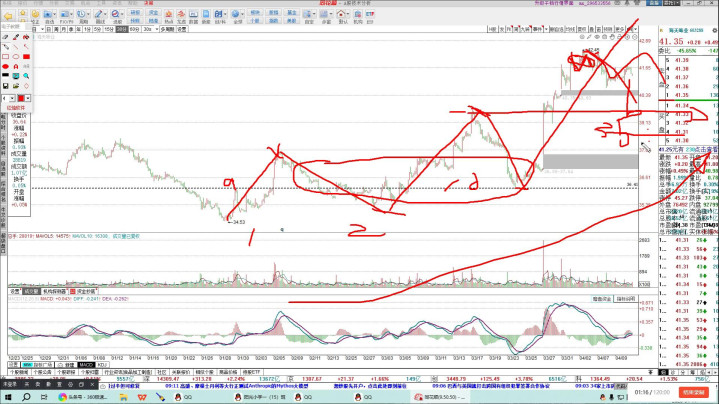This screenshot has height=404, width=719.
Task: Click Windows taskbar search icon
Action: 26,397
